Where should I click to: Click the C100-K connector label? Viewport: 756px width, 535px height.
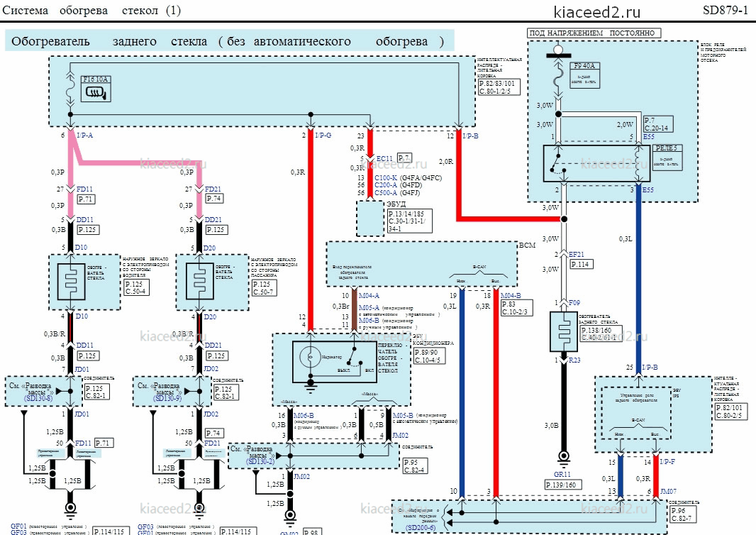pyautogui.click(x=386, y=178)
